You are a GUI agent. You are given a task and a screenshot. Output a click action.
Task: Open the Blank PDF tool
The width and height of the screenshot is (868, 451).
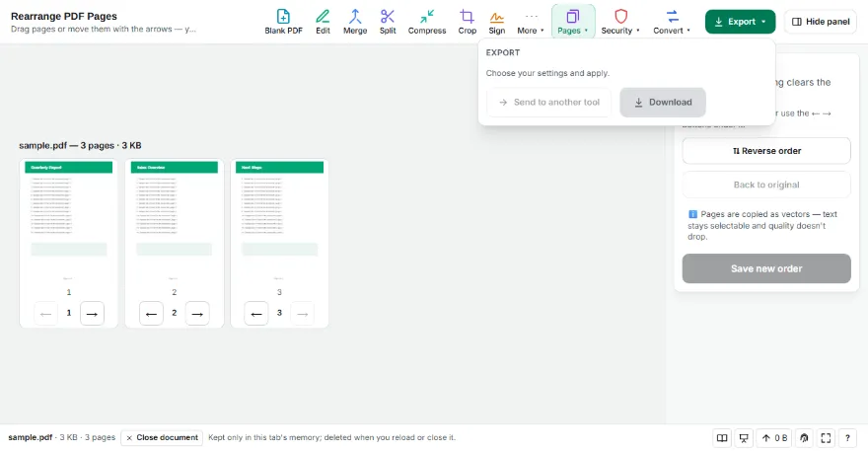[283, 22]
